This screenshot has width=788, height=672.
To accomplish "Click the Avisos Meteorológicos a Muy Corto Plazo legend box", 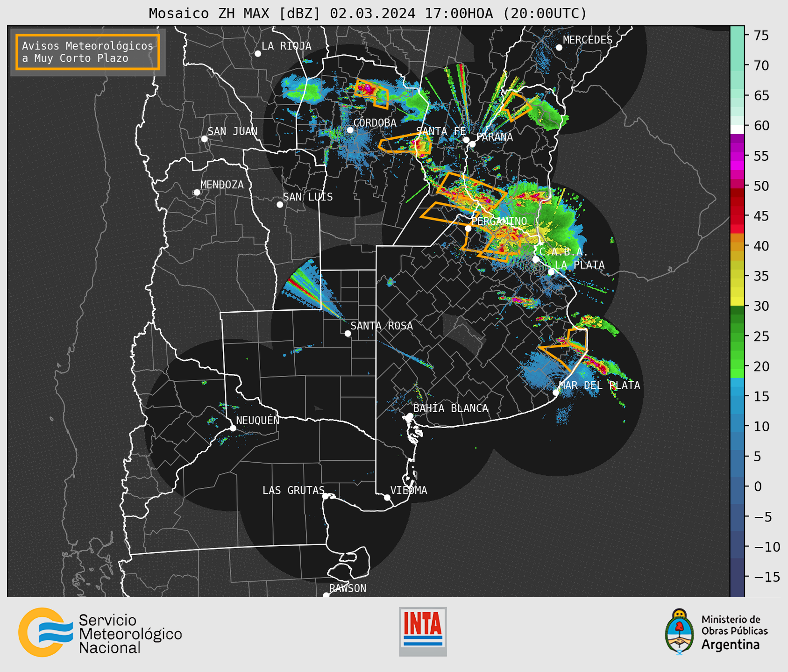I will tap(88, 52).
